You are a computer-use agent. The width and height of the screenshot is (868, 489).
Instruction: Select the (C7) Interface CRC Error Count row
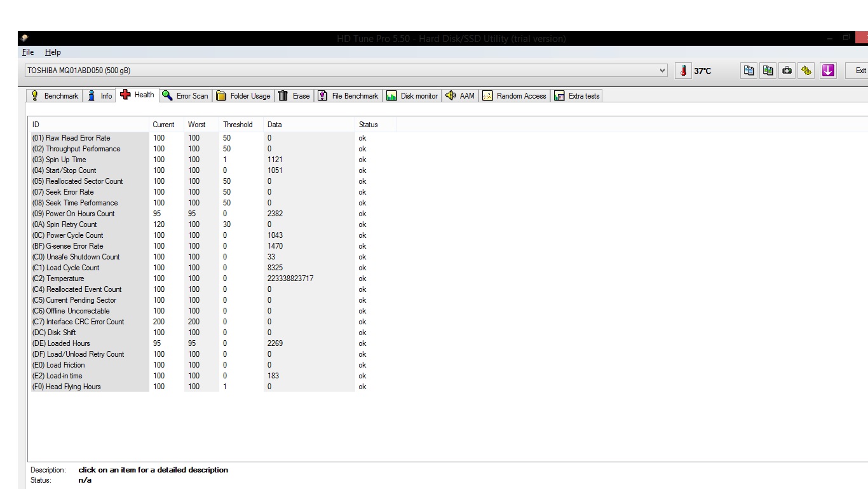coord(213,322)
